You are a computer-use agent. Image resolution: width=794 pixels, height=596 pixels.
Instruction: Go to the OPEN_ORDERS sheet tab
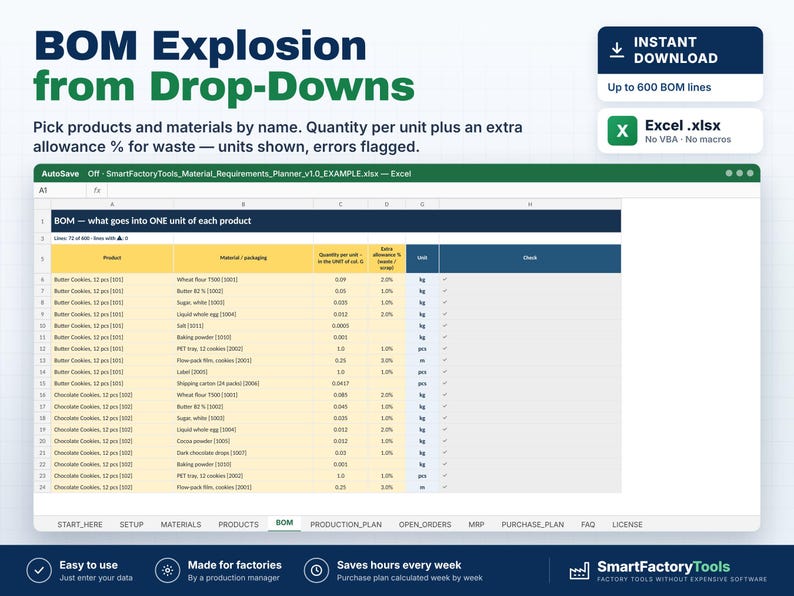[425, 525]
